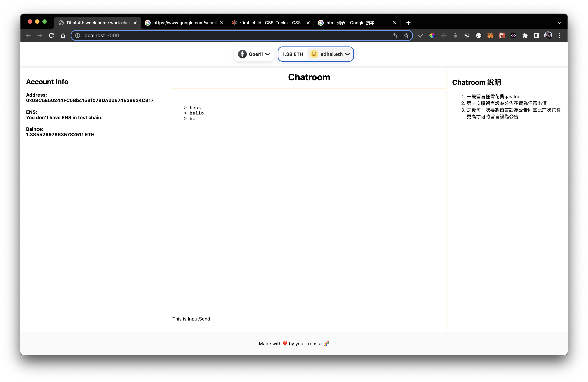Open a new browser tab
Image resolution: width=588 pixels, height=382 pixels.
(x=408, y=23)
